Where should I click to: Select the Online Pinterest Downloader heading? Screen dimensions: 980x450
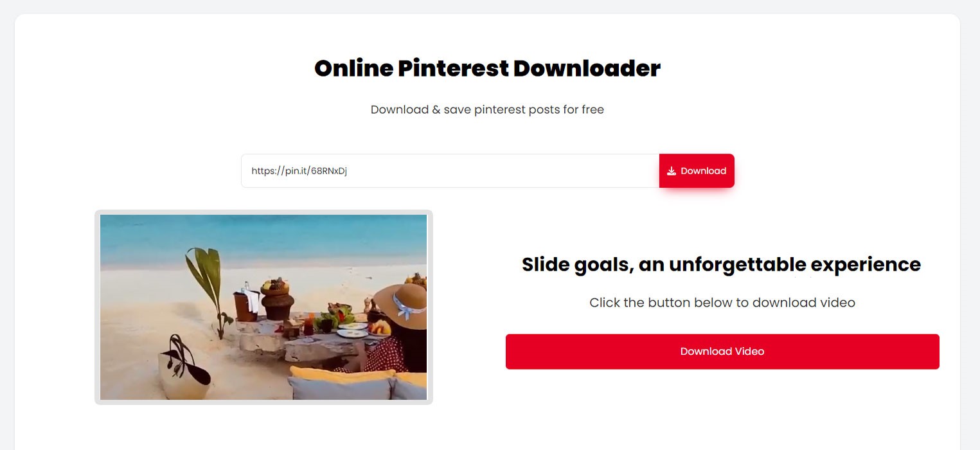click(x=487, y=68)
